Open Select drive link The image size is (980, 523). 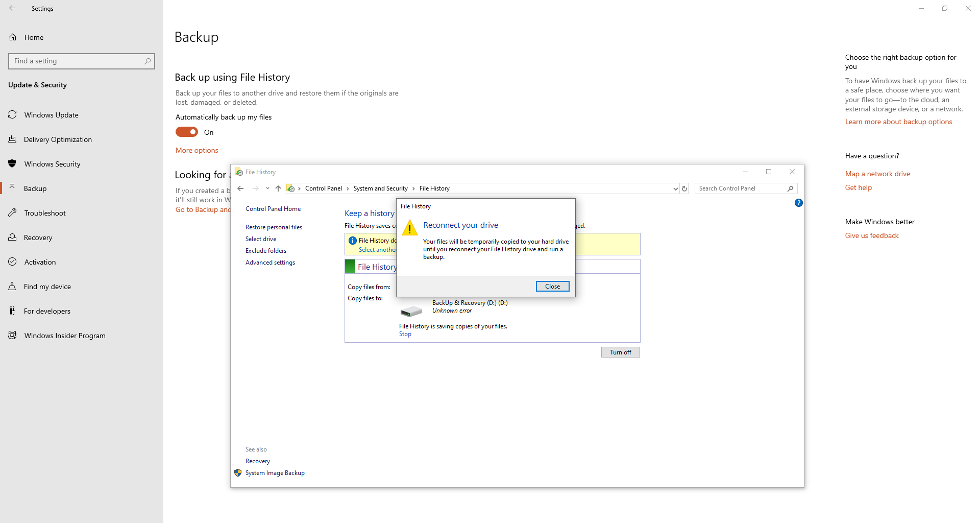pyautogui.click(x=261, y=239)
